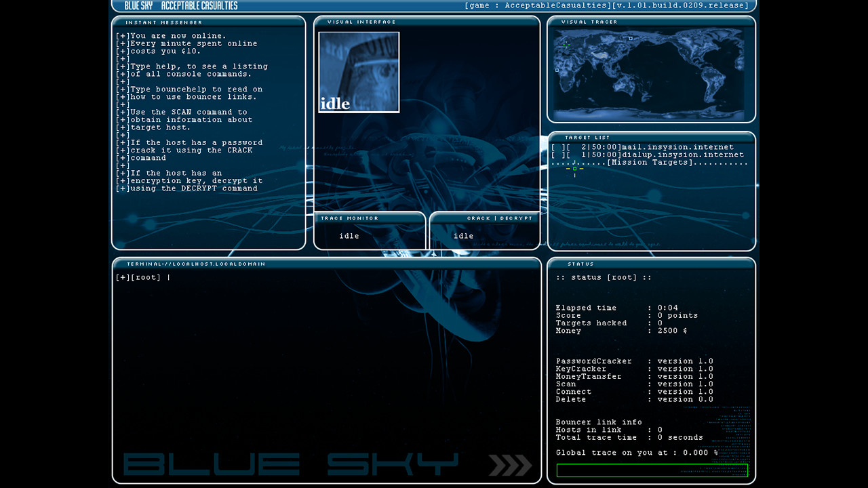Click the green marker on the world map
Viewport: 868px width, 488px height.
(566, 45)
